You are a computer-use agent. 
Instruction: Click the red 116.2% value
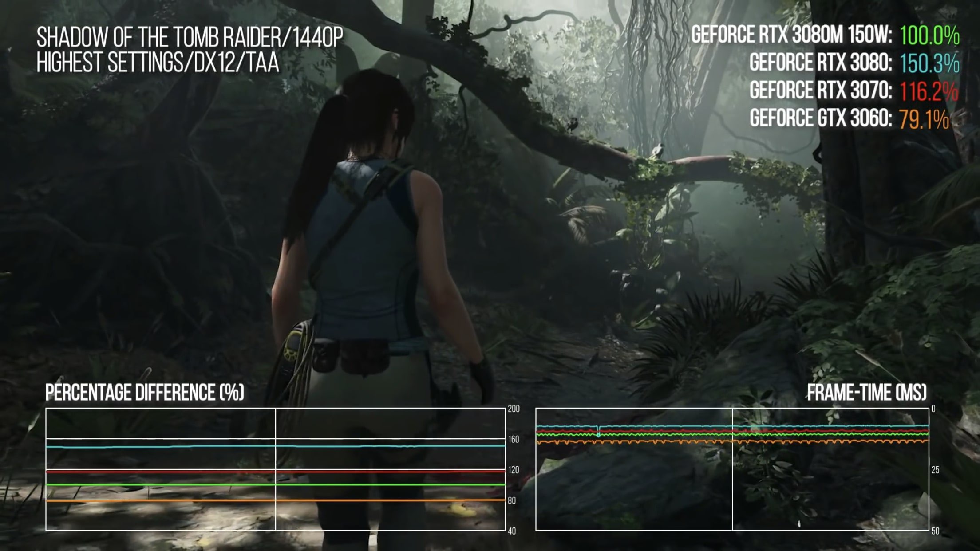click(x=929, y=91)
